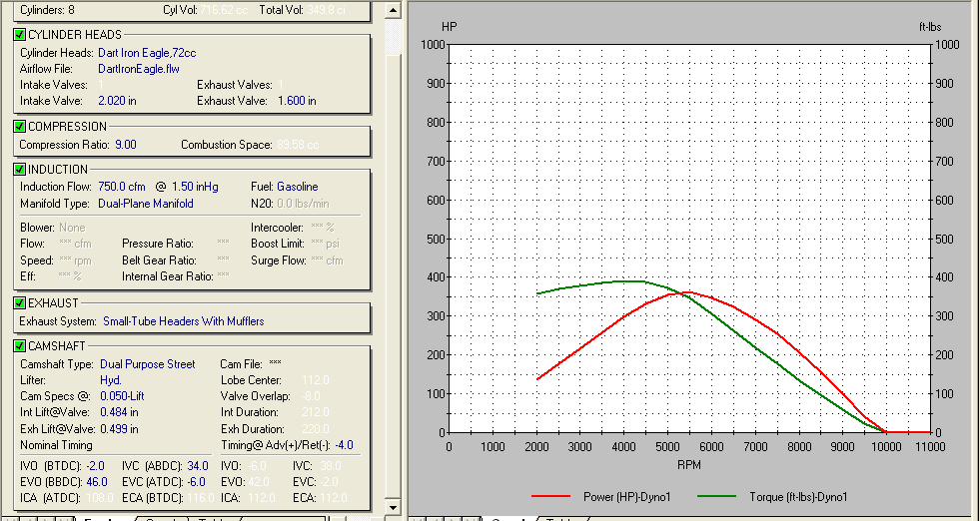Click the Lifter Hyd. value
The height and width of the screenshot is (521, 980).
point(111,380)
